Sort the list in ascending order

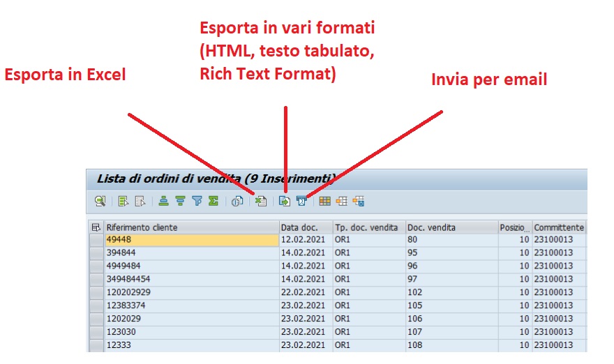163,202
